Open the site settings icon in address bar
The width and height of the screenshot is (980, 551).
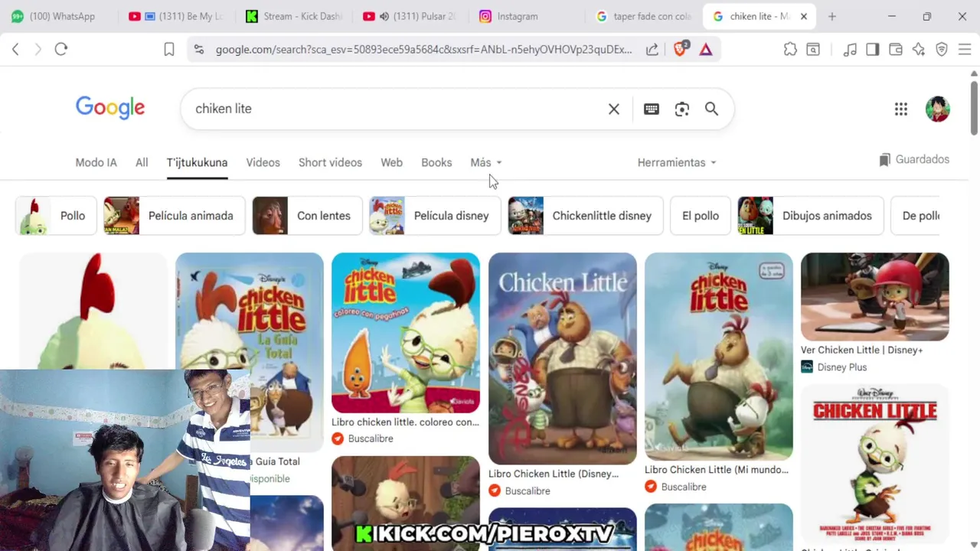point(199,49)
